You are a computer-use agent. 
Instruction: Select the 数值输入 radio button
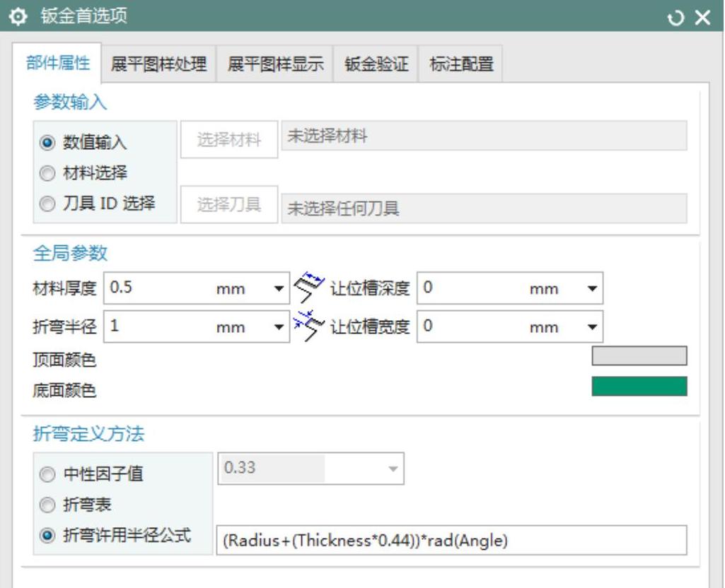[47, 142]
